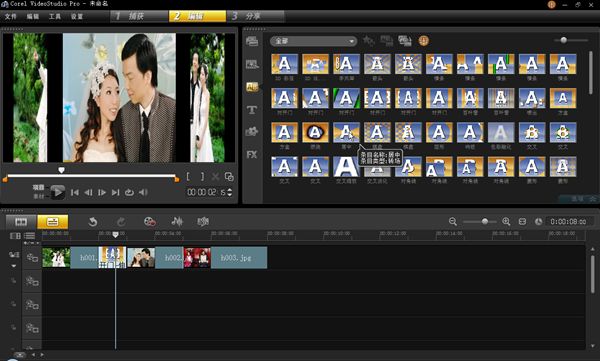
Task: Set playback mode to 素材 (Clip)
Action: pyautogui.click(x=38, y=196)
